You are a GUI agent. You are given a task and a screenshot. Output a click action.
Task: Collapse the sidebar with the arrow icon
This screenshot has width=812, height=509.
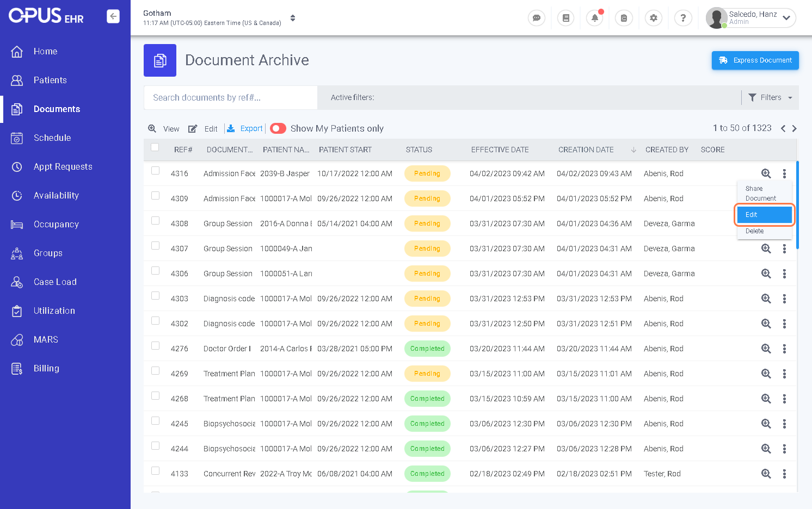coord(113,16)
